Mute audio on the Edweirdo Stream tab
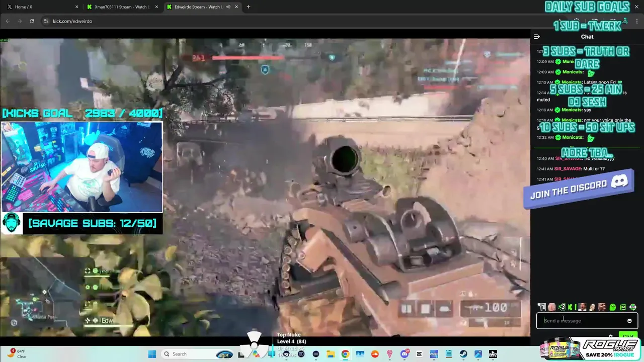The width and height of the screenshot is (644, 362). [228, 7]
